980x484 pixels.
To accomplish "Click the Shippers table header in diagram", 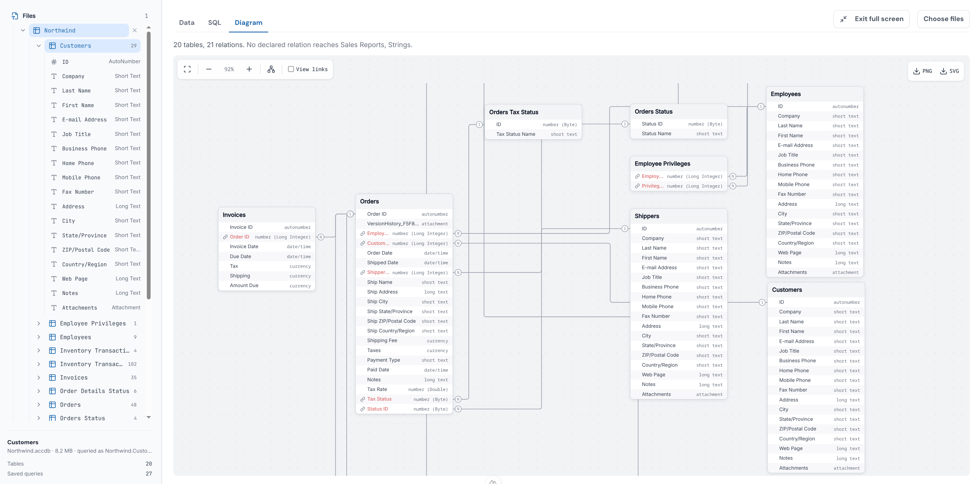I will [x=678, y=216].
